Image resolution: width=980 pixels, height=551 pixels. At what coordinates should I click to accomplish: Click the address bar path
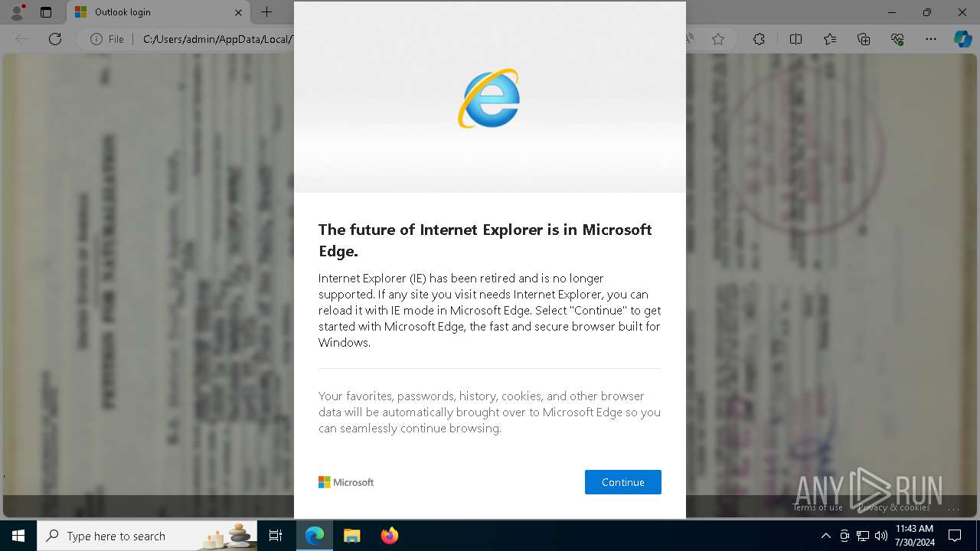click(217, 39)
